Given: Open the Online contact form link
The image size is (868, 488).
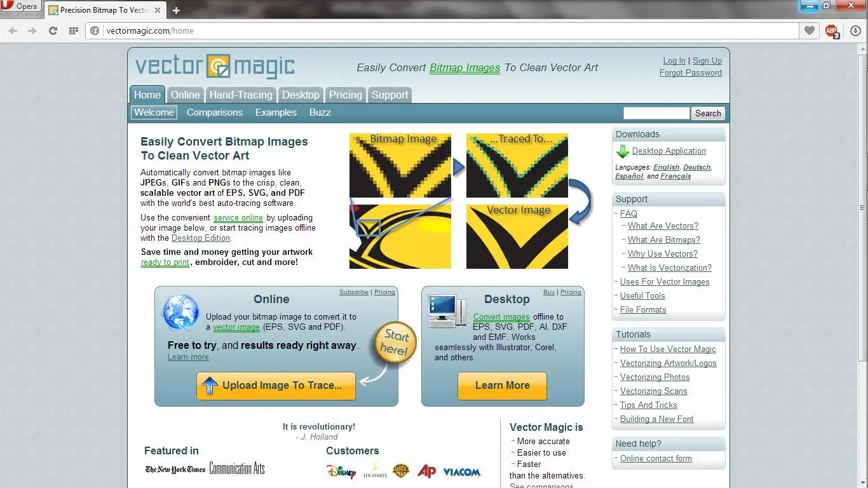Looking at the screenshot, I should point(656,459).
